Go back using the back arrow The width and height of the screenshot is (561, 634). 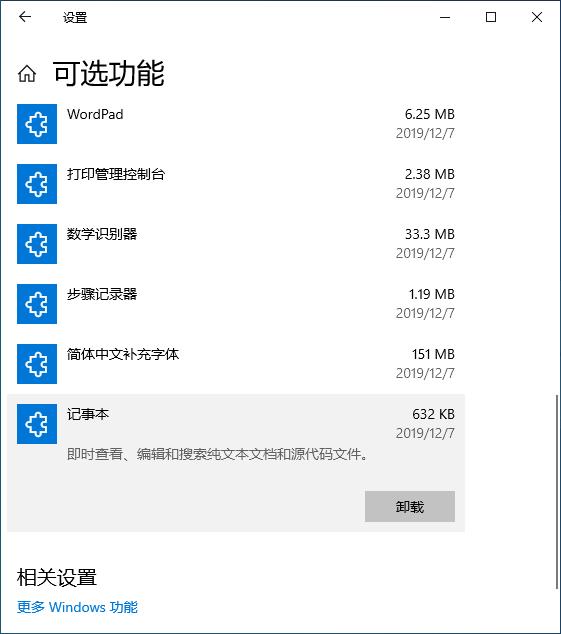tap(25, 17)
